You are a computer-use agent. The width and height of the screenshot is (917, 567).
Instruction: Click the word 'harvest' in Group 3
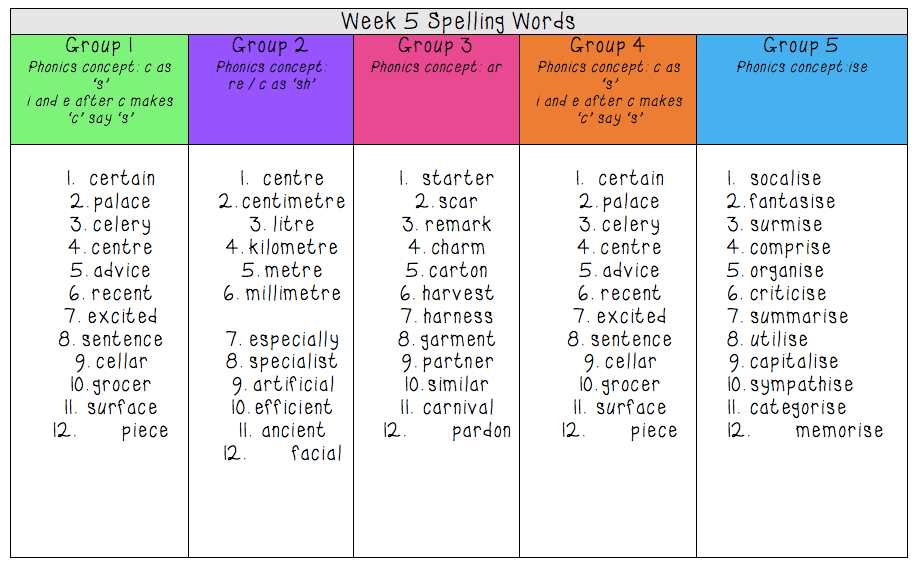click(x=457, y=294)
